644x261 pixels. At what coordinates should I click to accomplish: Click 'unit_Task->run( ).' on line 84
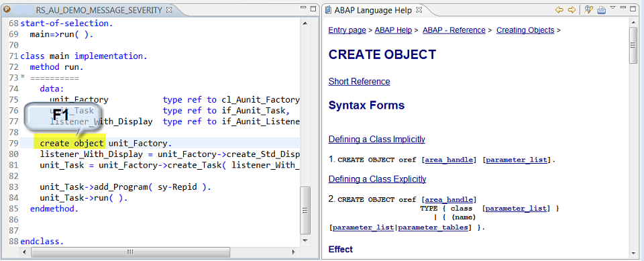[x=84, y=198]
